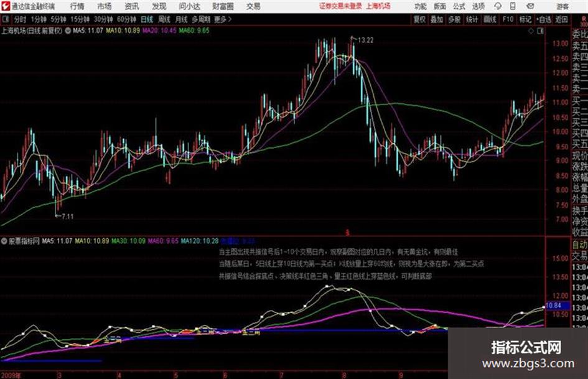Click the mobile phone icon in title bar
This screenshot has width=588, height=379.
coord(513,6)
